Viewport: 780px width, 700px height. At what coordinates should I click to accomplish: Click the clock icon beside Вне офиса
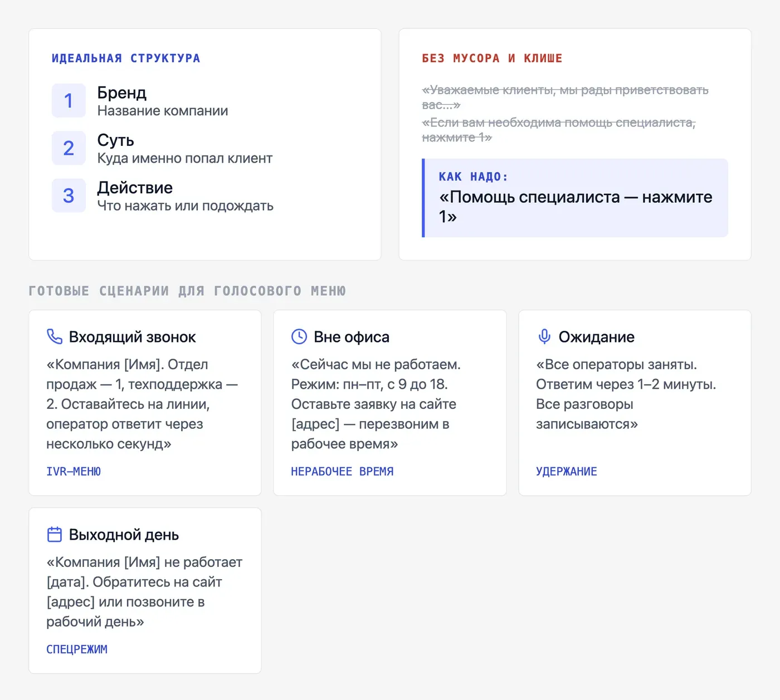tap(299, 336)
